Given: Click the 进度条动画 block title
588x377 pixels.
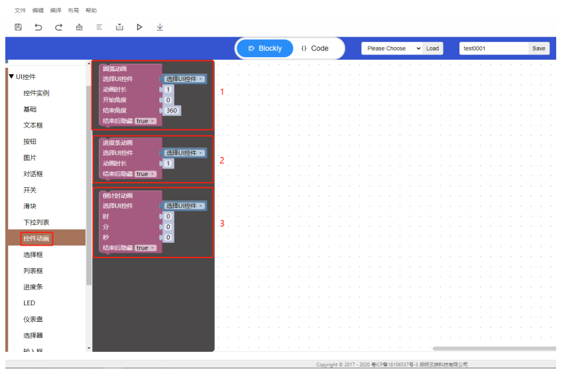Looking at the screenshot, I should tap(118, 143).
